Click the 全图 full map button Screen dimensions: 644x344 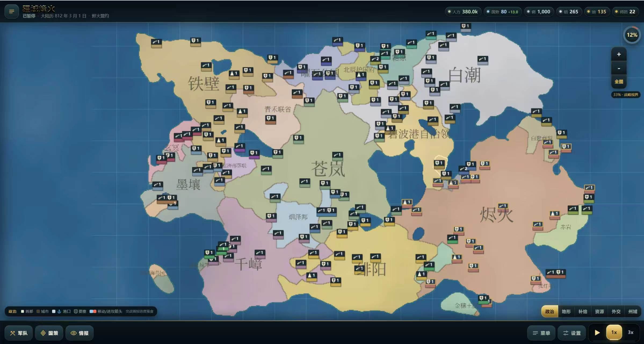click(x=619, y=82)
